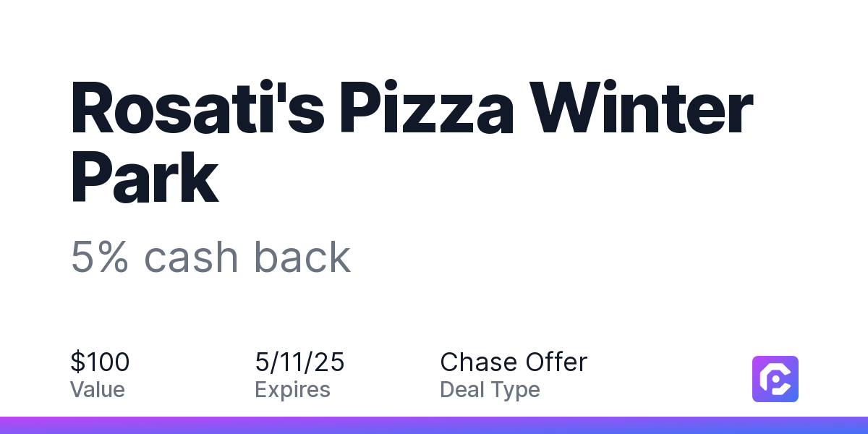868x434 pixels.
Task: Click the Deal Type label
Action: (x=490, y=390)
